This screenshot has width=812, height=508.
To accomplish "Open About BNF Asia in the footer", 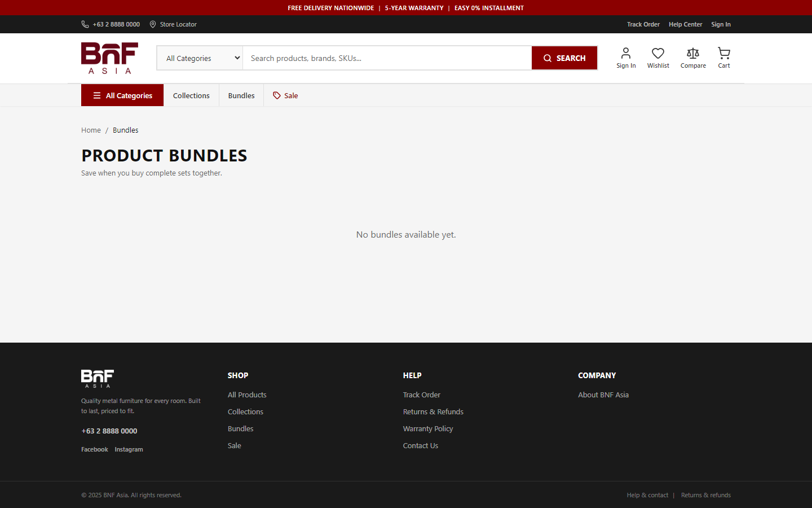I will pyautogui.click(x=603, y=395).
